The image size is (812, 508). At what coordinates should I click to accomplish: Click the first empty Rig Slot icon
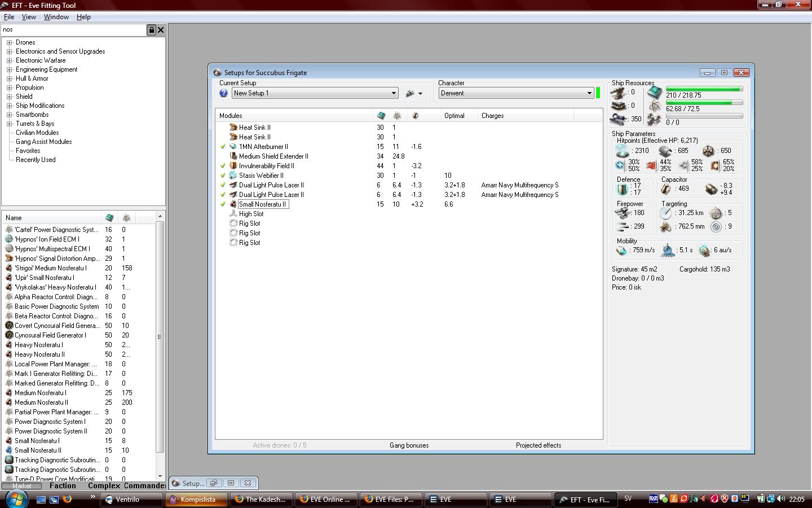pyautogui.click(x=233, y=224)
